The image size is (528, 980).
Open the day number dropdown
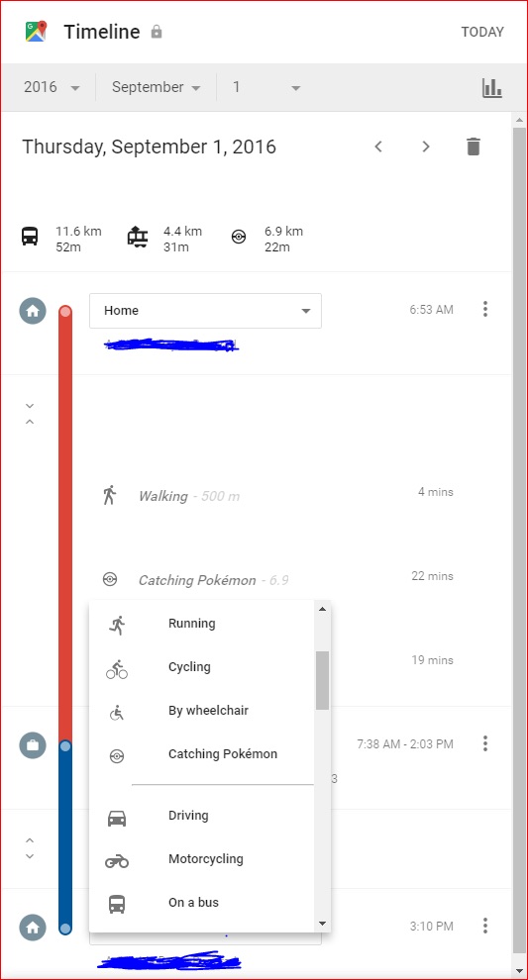click(267, 87)
